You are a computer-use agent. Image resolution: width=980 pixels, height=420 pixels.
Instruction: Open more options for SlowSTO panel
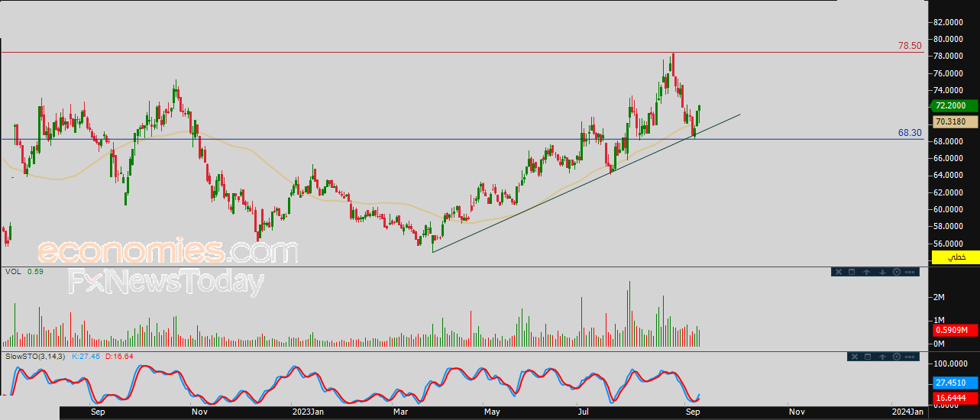tap(910, 357)
